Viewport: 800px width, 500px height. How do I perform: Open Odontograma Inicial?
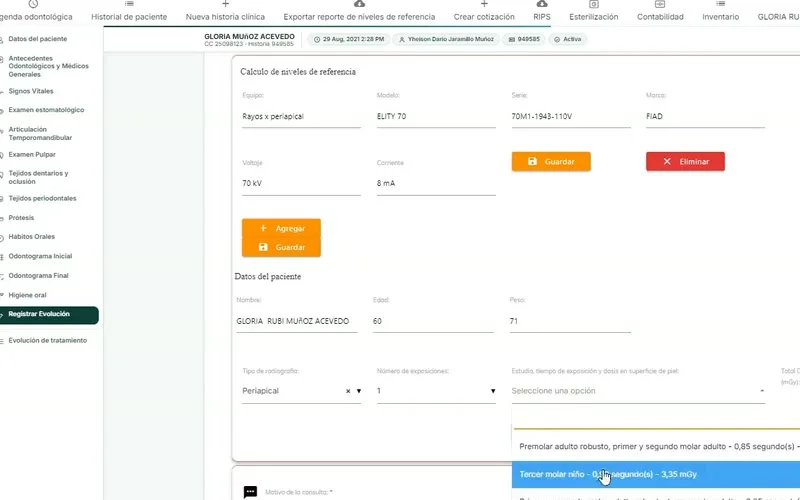[40, 256]
